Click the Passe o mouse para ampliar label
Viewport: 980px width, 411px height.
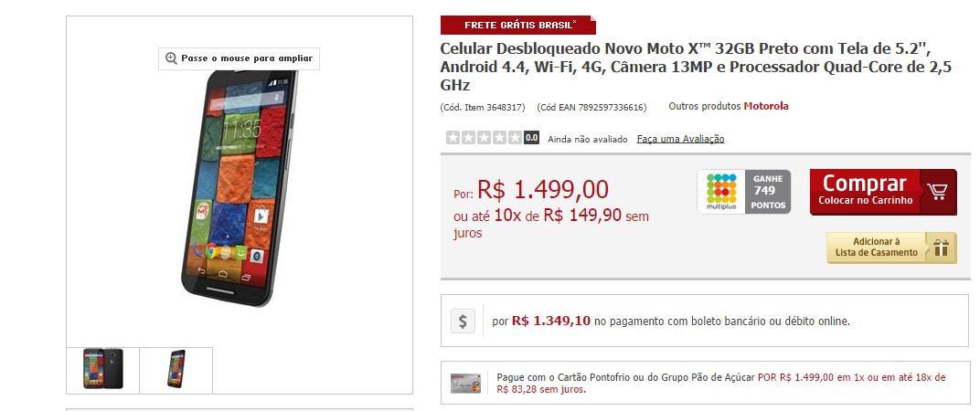pyautogui.click(x=247, y=58)
